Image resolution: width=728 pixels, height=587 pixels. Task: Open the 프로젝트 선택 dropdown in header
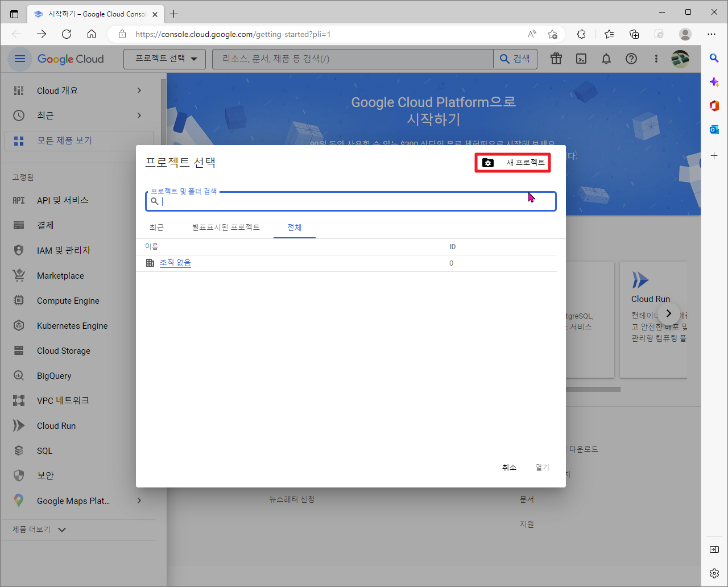pyautogui.click(x=164, y=59)
